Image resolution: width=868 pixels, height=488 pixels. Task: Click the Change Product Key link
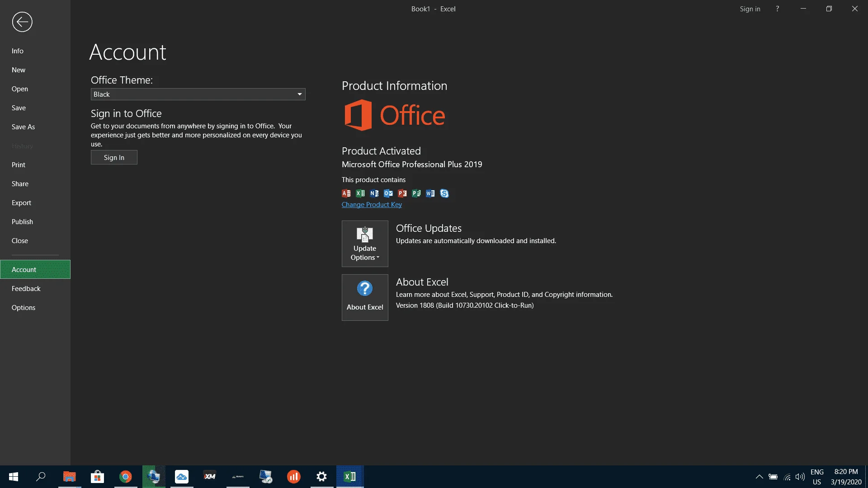click(x=372, y=205)
